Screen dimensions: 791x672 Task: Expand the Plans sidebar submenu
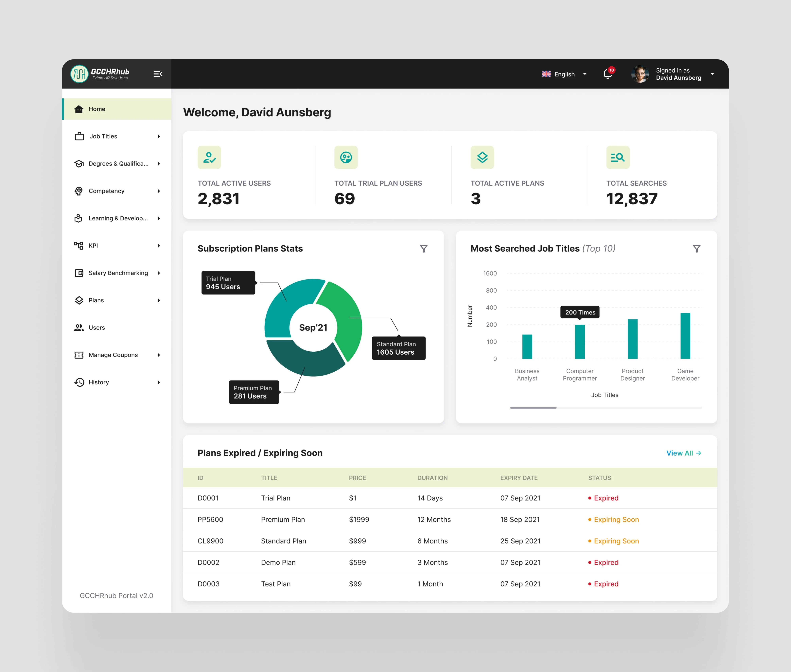point(96,300)
